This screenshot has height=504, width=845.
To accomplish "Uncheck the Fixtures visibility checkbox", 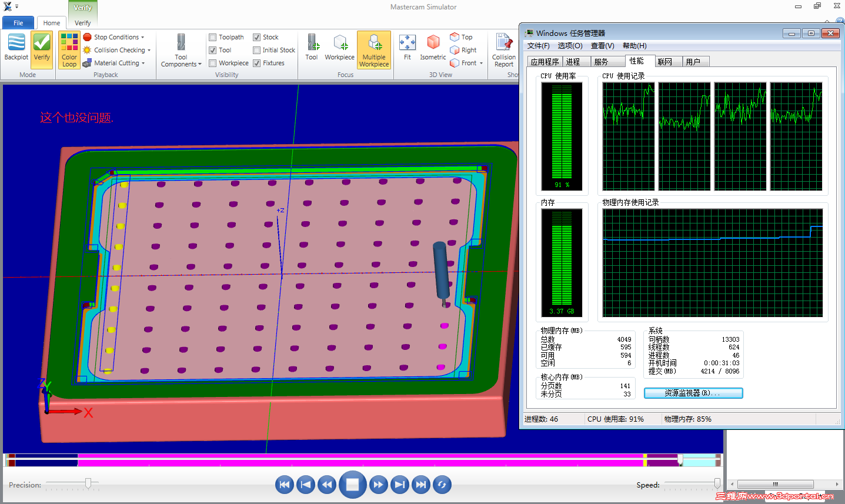I will click(x=256, y=63).
